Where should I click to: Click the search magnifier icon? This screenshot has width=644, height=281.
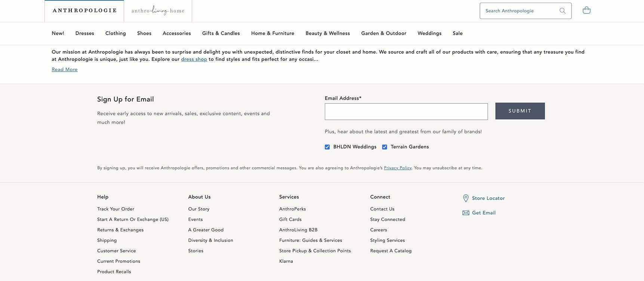pyautogui.click(x=562, y=11)
